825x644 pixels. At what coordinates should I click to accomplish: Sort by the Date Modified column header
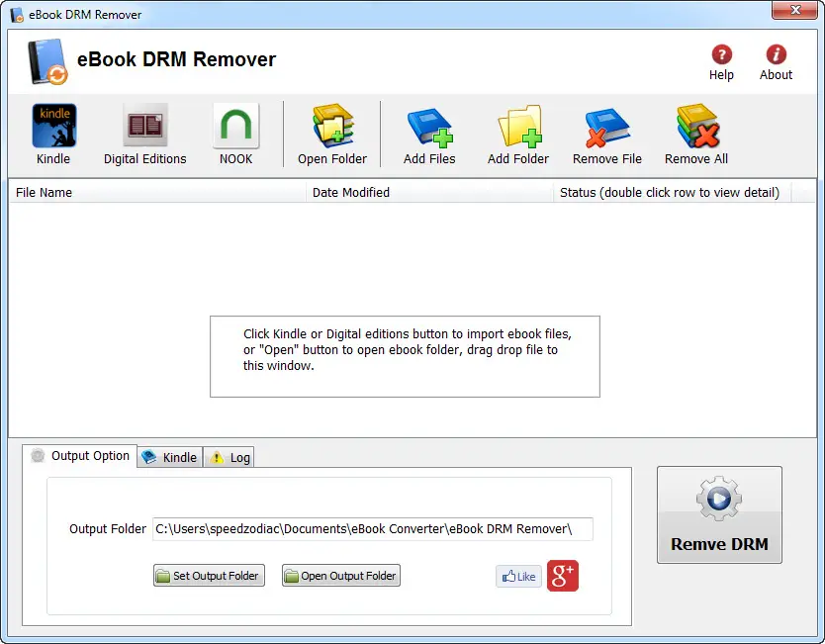[429, 193]
